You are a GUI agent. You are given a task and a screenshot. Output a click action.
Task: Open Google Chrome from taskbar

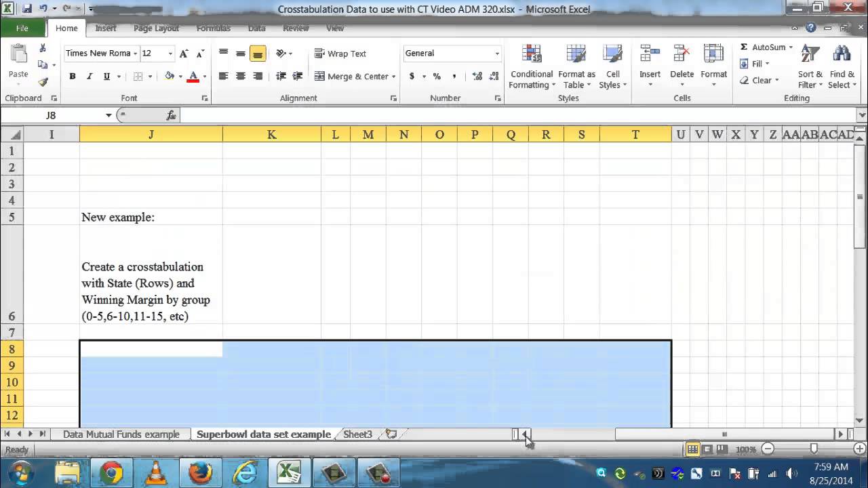(112, 472)
